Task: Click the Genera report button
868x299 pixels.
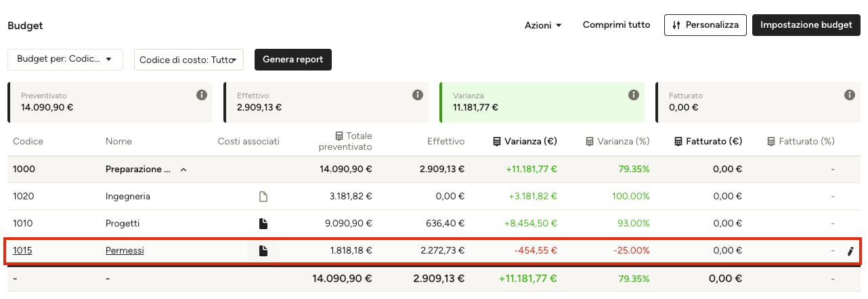Action: [293, 60]
